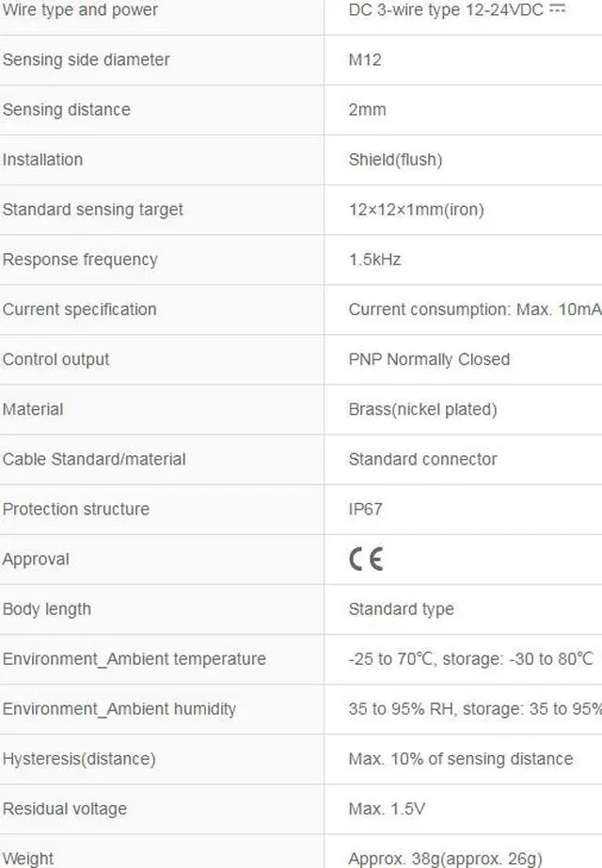
Task: Select the "Standard connector" cable value
Action: click(422, 459)
